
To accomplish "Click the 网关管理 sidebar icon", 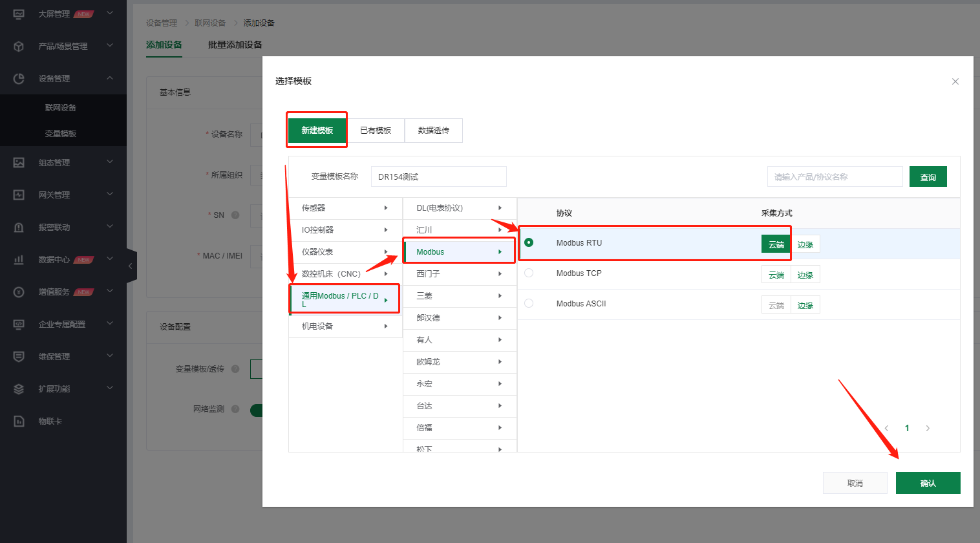I will click(19, 195).
